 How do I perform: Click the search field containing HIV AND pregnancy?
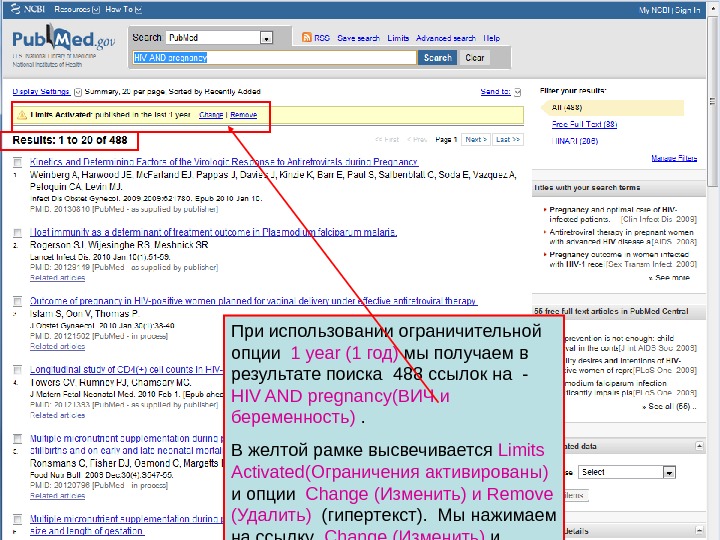pos(274,57)
